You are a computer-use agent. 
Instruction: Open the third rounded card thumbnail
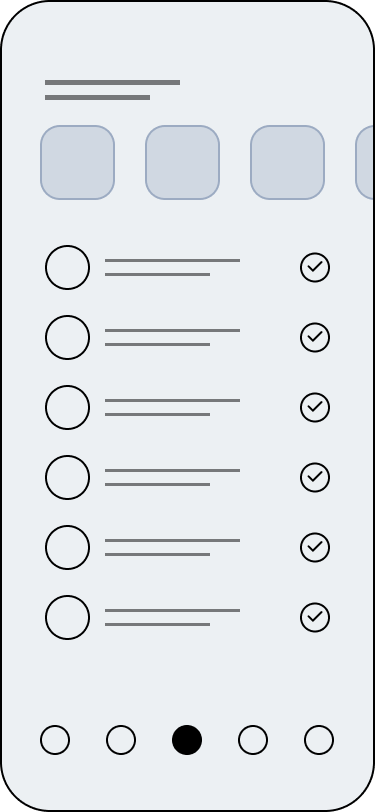click(x=287, y=163)
